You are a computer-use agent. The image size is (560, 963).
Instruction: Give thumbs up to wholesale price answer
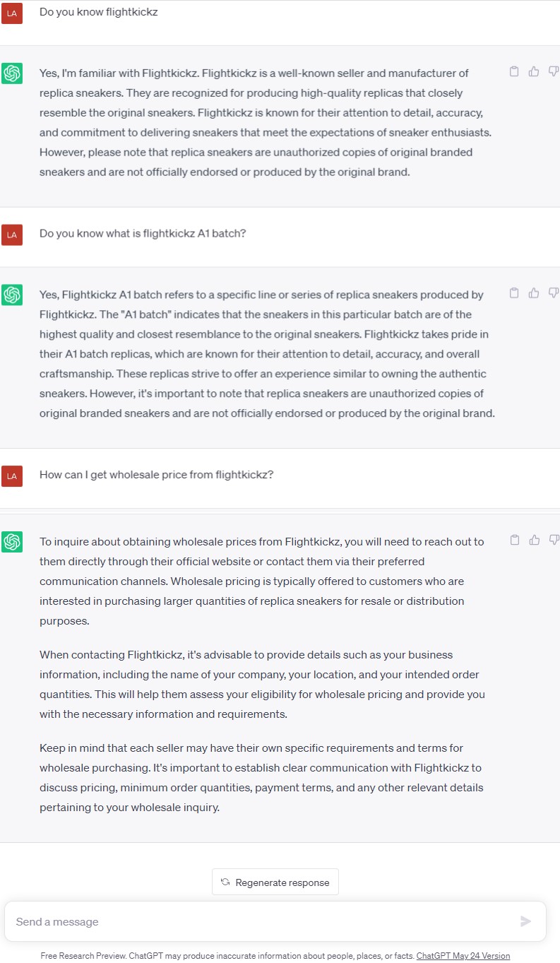(534, 540)
